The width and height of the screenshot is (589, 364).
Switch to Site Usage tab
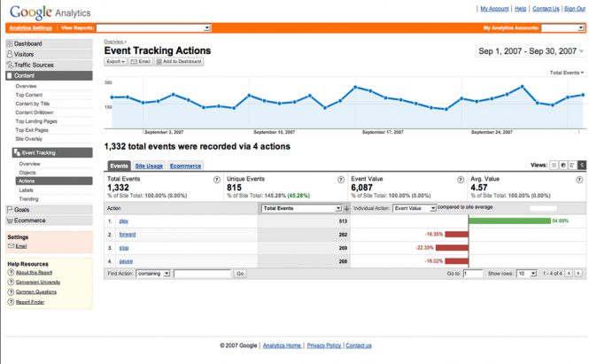point(149,166)
